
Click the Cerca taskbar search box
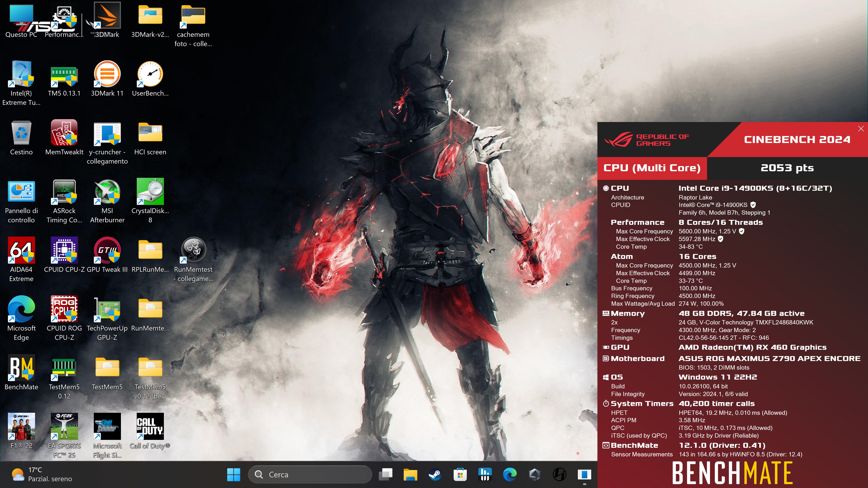tap(310, 474)
